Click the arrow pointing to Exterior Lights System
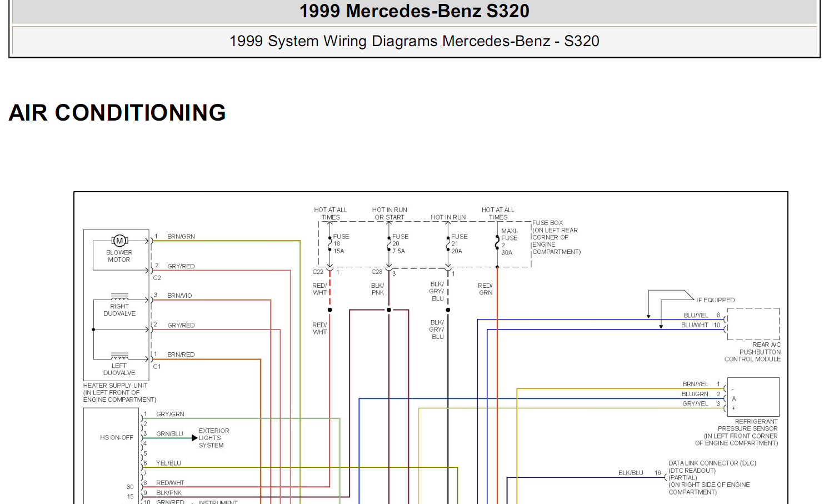 pyautogui.click(x=194, y=438)
